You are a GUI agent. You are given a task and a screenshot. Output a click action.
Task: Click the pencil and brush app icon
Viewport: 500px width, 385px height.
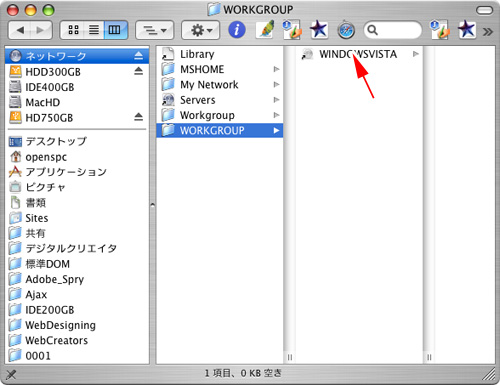(x=266, y=30)
